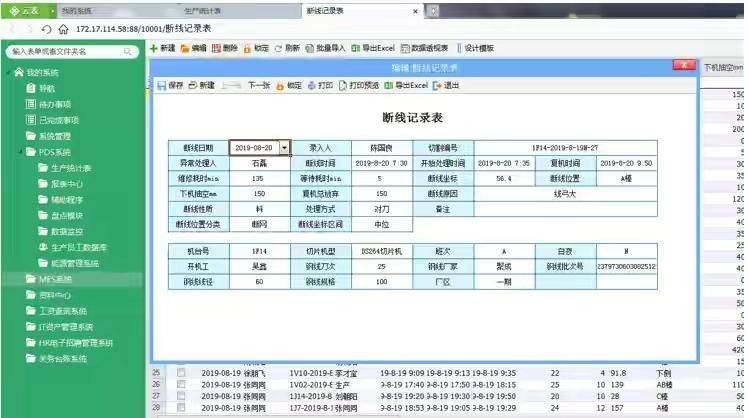
Task: Click the empty 备注 remarks field
Action: tap(565, 209)
